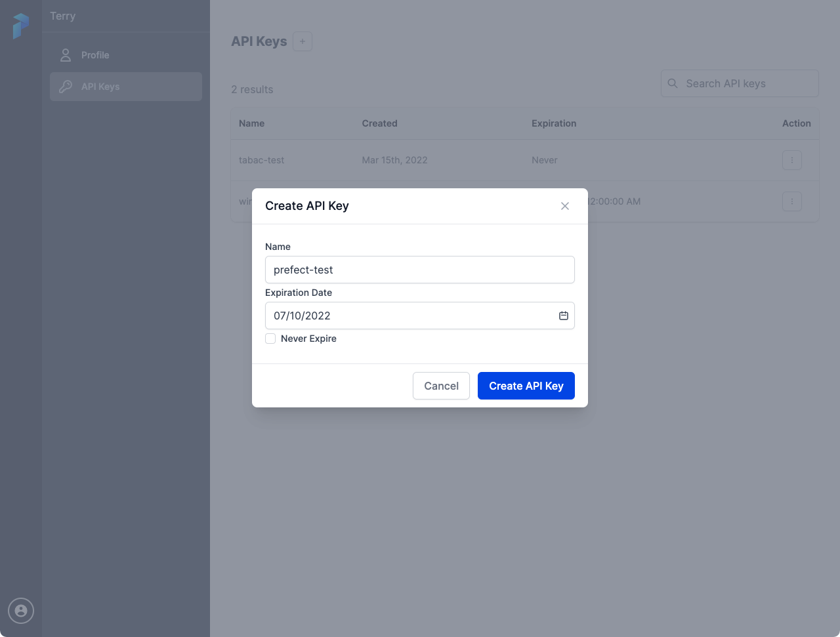The width and height of the screenshot is (840, 637).
Task: Enable the Never Expire checkbox
Action: 270,339
